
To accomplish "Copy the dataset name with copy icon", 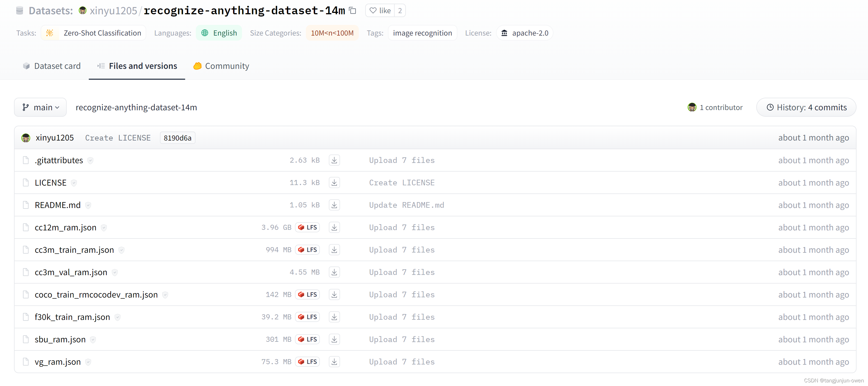I will pyautogui.click(x=352, y=10).
